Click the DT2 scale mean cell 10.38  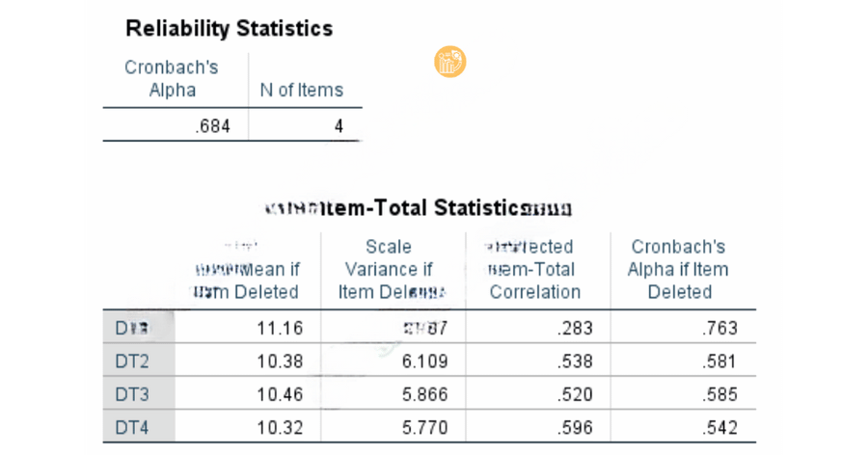click(280, 361)
